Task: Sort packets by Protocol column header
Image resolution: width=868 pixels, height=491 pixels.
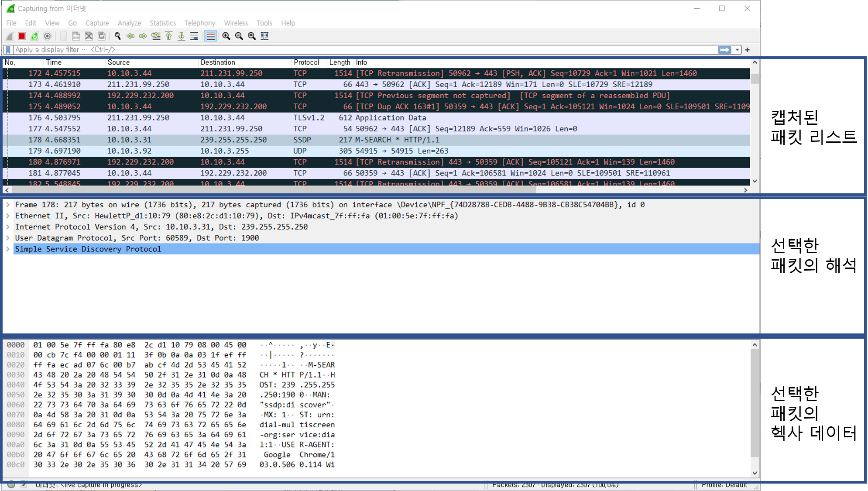Action: 306,62
